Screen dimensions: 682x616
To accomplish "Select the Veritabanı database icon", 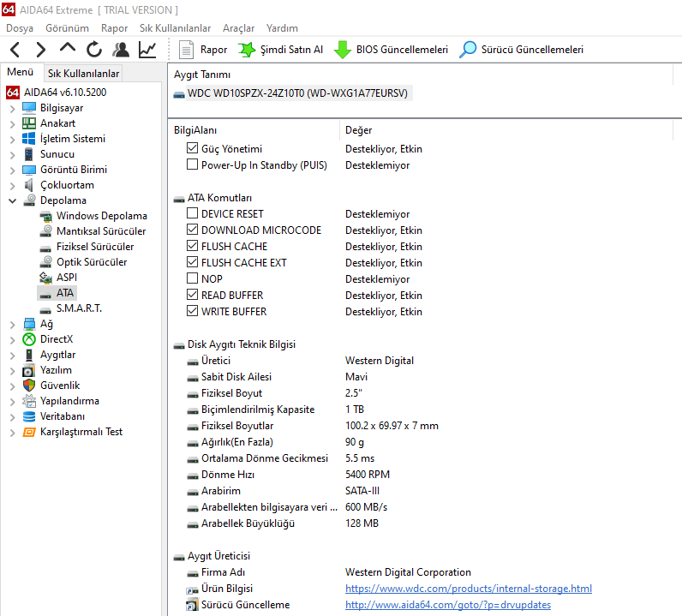I will click(29, 416).
